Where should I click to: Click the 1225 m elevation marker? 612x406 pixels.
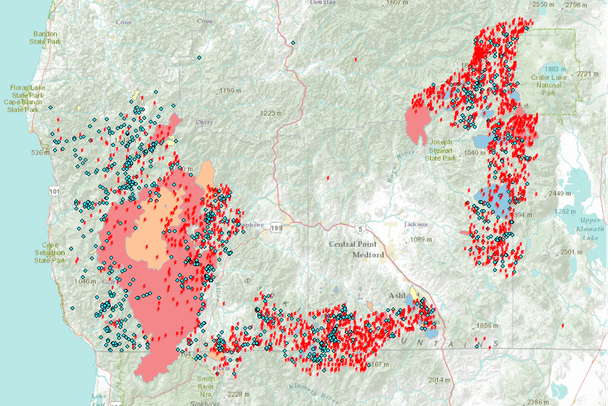[272, 114]
